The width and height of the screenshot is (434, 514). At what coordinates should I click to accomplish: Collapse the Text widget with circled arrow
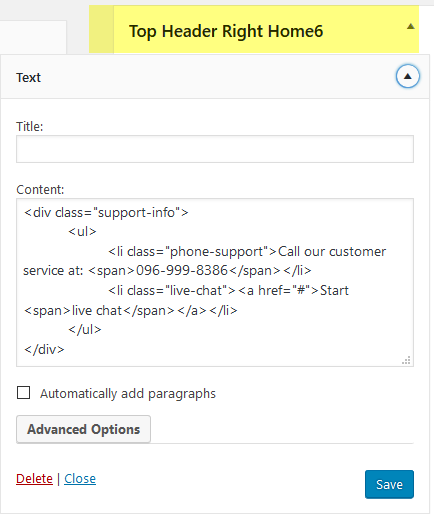pyautogui.click(x=407, y=76)
